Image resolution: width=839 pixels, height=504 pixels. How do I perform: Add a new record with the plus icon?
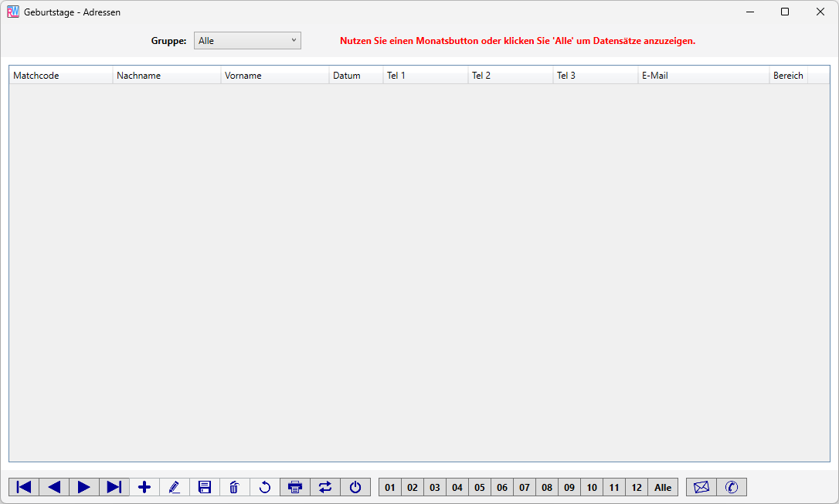pyautogui.click(x=144, y=487)
